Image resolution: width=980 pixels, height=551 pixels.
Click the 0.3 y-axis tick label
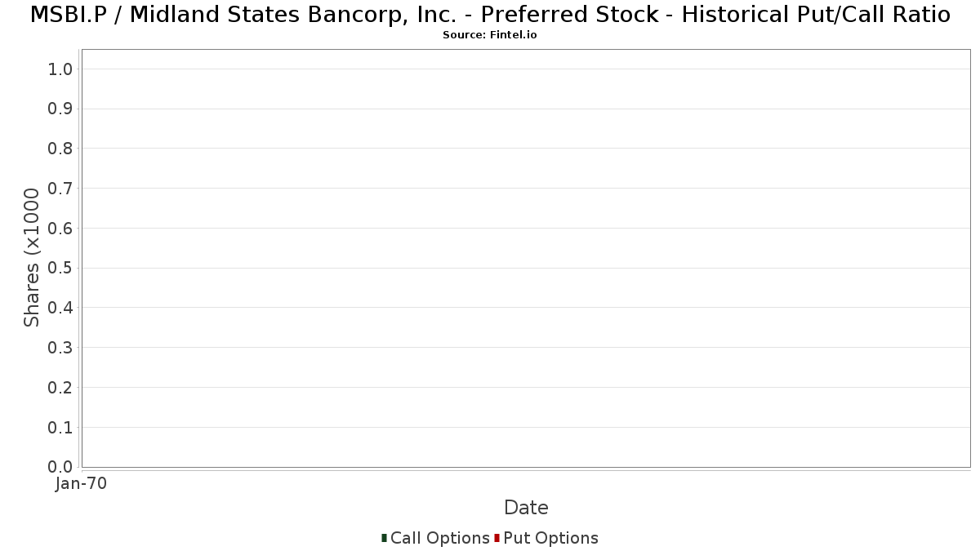coord(61,348)
